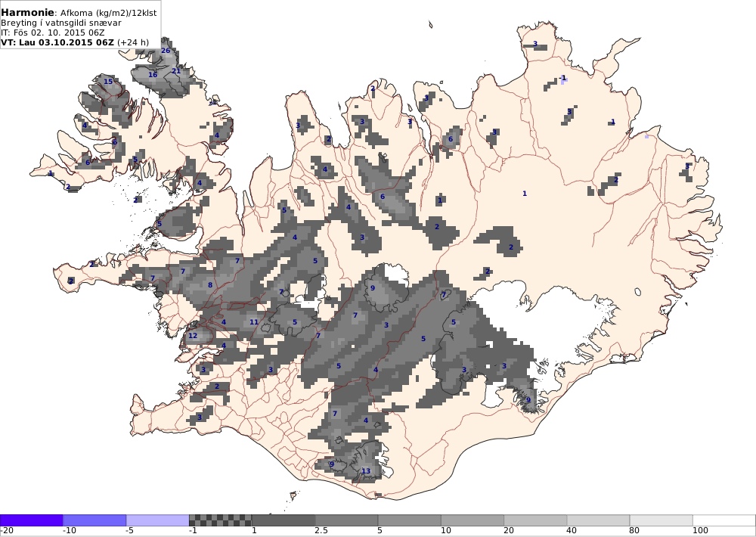Pick the gray 10 to 20 legend swatch

click(472, 520)
